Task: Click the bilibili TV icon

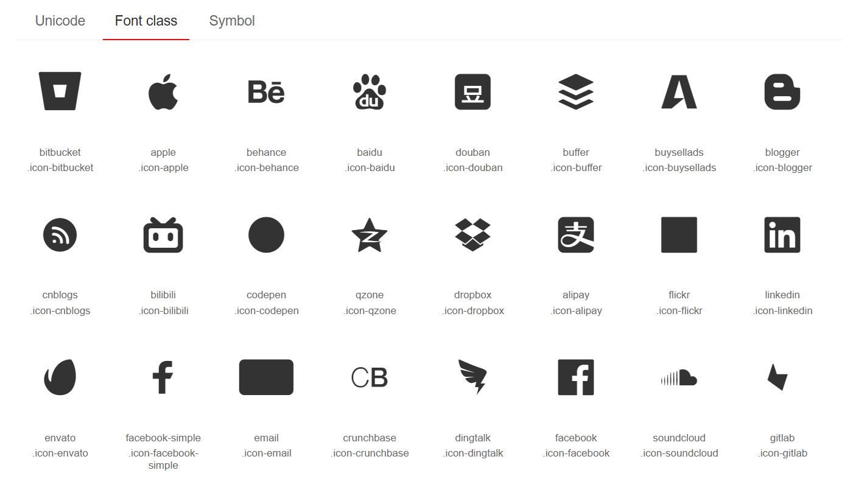Action: click(x=163, y=235)
